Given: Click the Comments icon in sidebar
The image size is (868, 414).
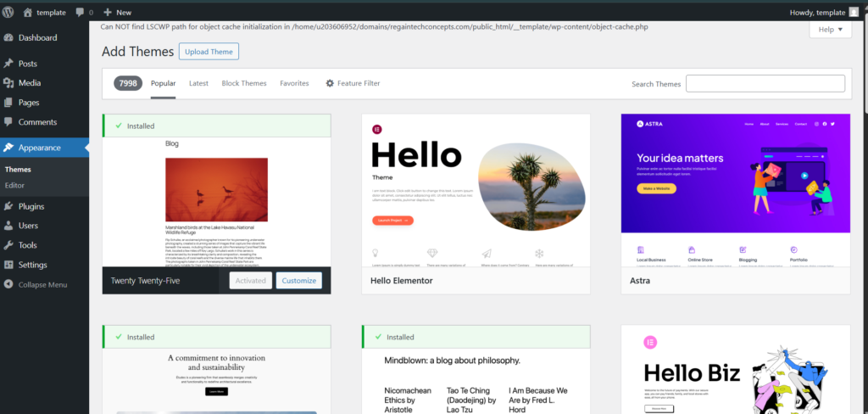Looking at the screenshot, I should click(8, 122).
